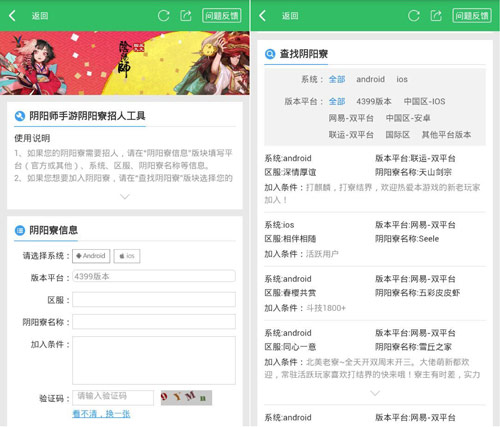Focus the 阴阳寮名称 input field
Image resolution: width=500 pixels, height=427 pixels.
point(154,322)
